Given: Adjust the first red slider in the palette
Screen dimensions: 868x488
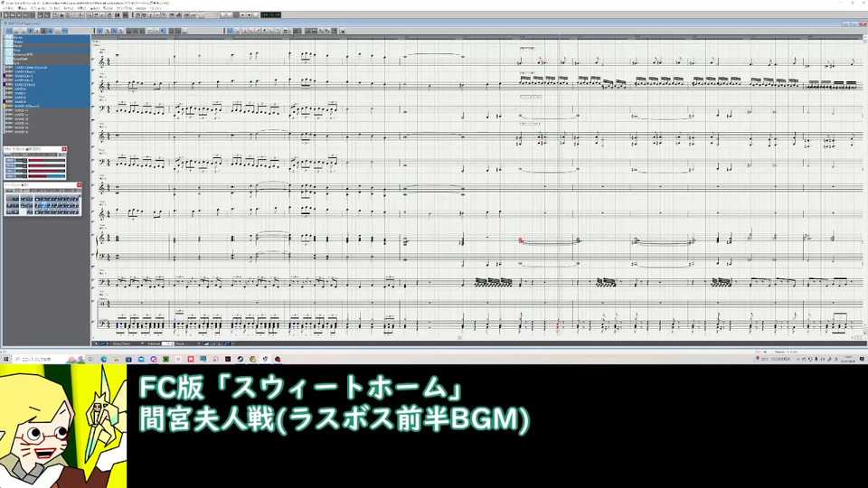Looking at the screenshot, I should (47, 161).
